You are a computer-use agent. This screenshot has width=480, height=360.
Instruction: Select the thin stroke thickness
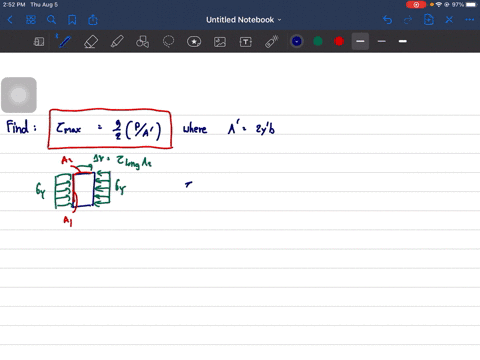coord(382,41)
